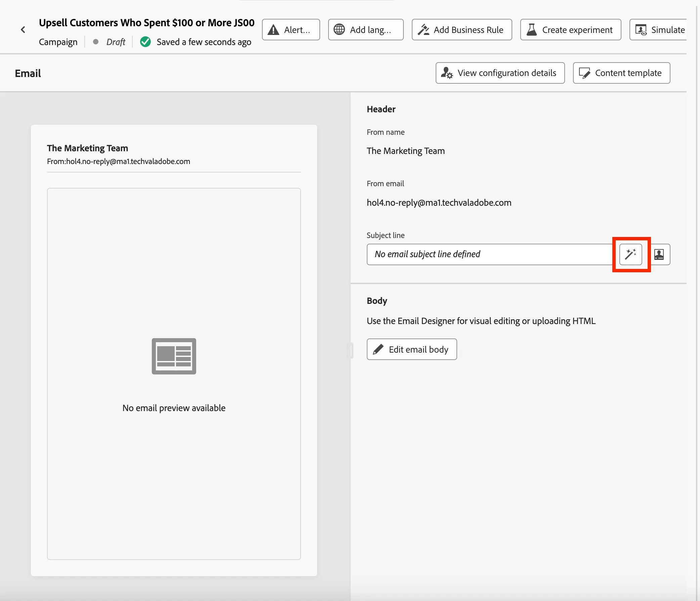The image size is (700, 601).
Task: Click View configuration details
Action: (x=500, y=73)
